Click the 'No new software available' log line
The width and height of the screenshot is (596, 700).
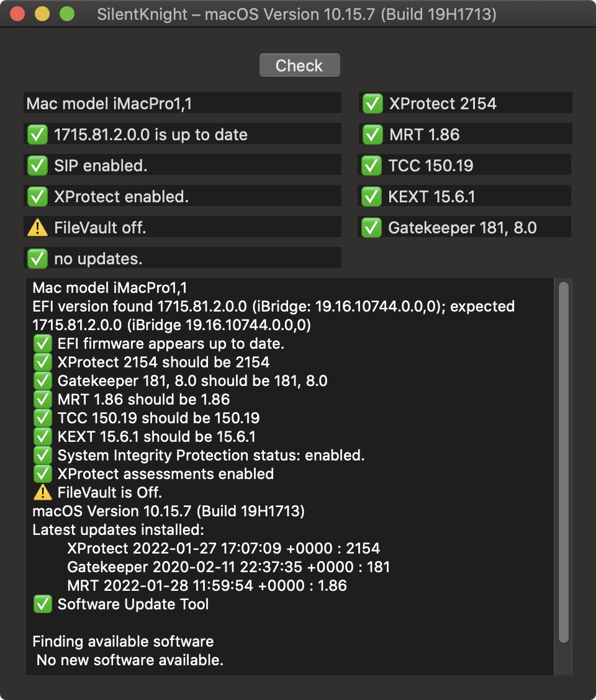tap(130, 660)
